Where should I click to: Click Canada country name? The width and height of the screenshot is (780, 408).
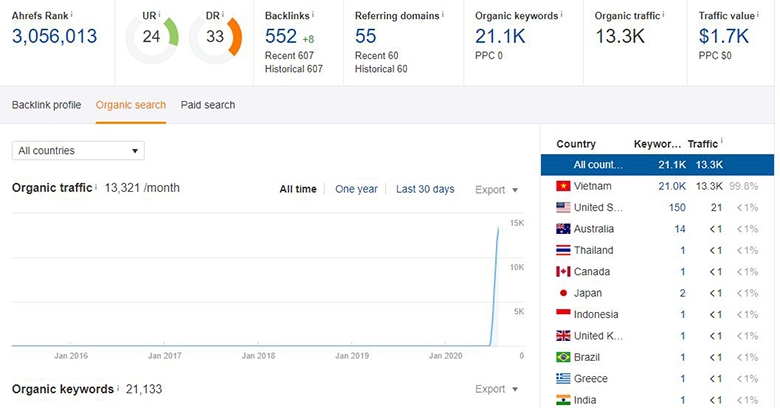point(591,272)
